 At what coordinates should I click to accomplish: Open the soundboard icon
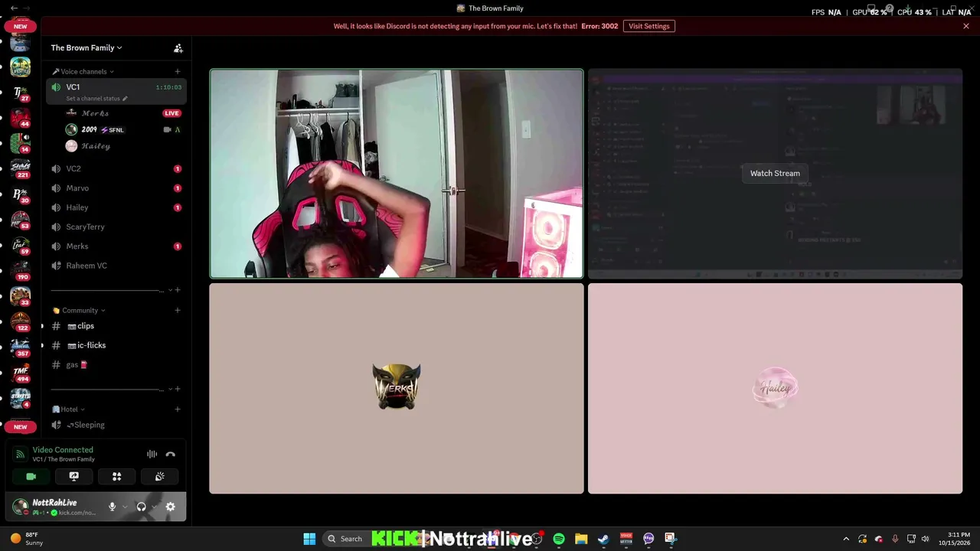pyautogui.click(x=160, y=476)
